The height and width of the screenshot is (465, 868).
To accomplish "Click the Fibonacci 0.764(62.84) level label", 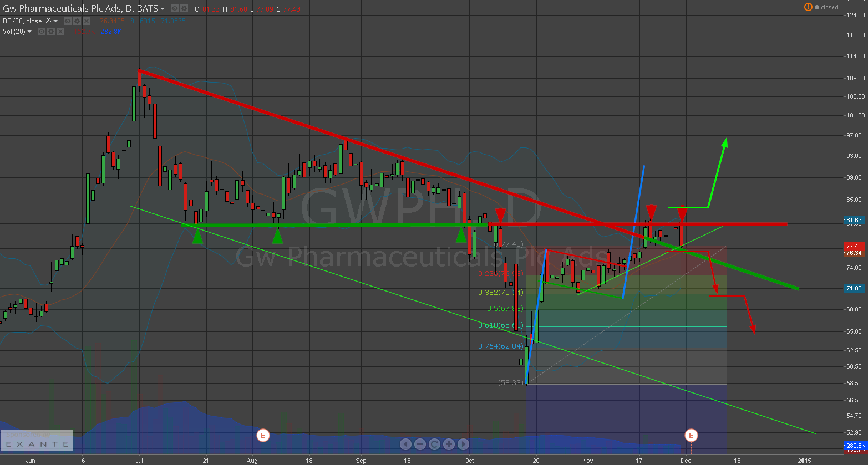I will click(x=501, y=346).
